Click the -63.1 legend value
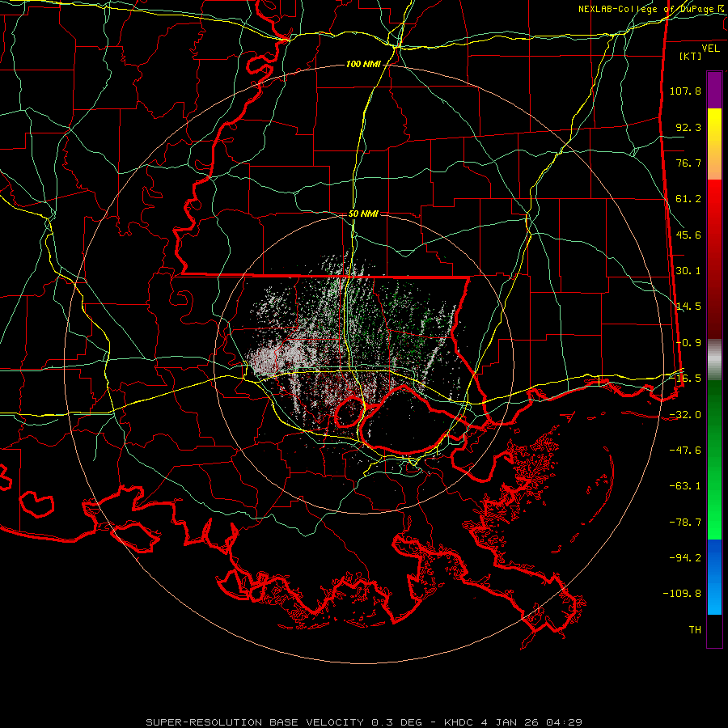The height and width of the screenshot is (728, 728). (685, 486)
